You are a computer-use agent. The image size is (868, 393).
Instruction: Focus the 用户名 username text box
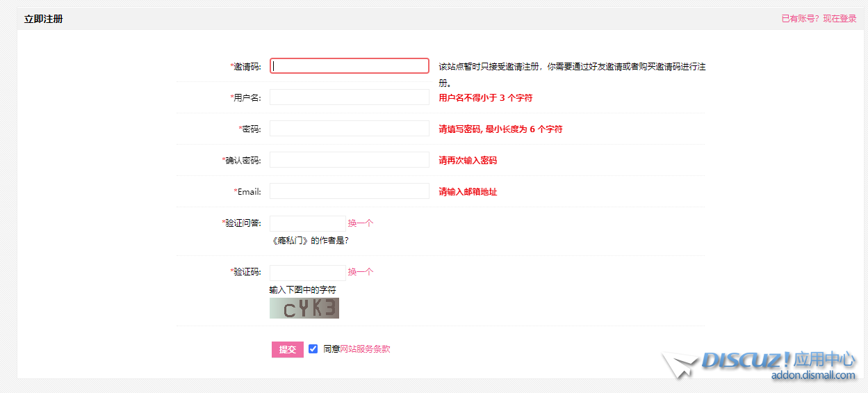(349, 97)
